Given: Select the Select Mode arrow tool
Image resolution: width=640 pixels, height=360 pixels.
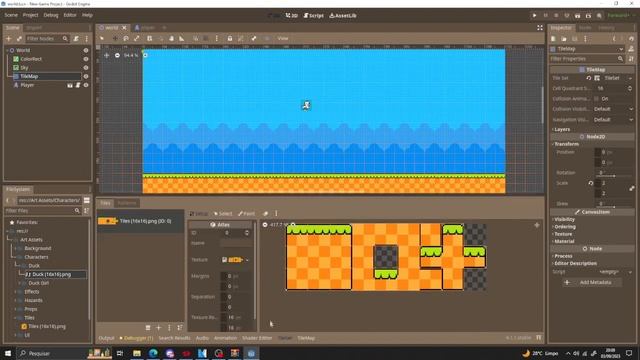Looking at the screenshot, I should point(102,38).
